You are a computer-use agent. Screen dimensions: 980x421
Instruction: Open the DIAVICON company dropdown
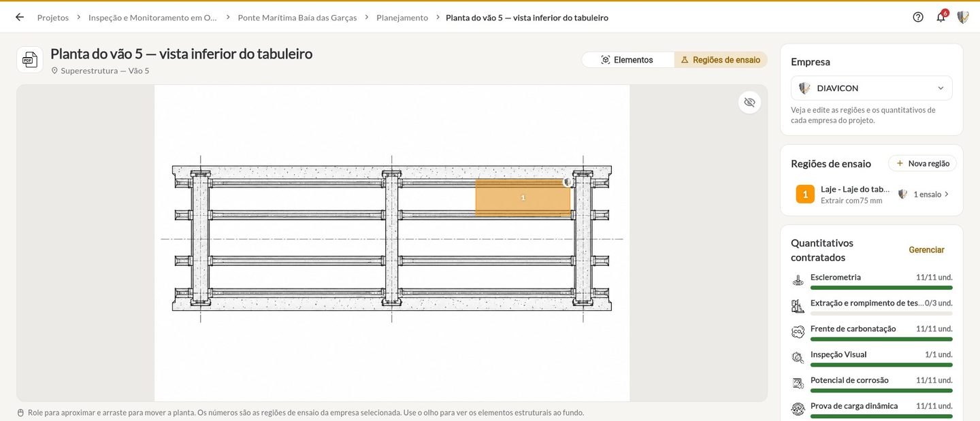(x=872, y=88)
